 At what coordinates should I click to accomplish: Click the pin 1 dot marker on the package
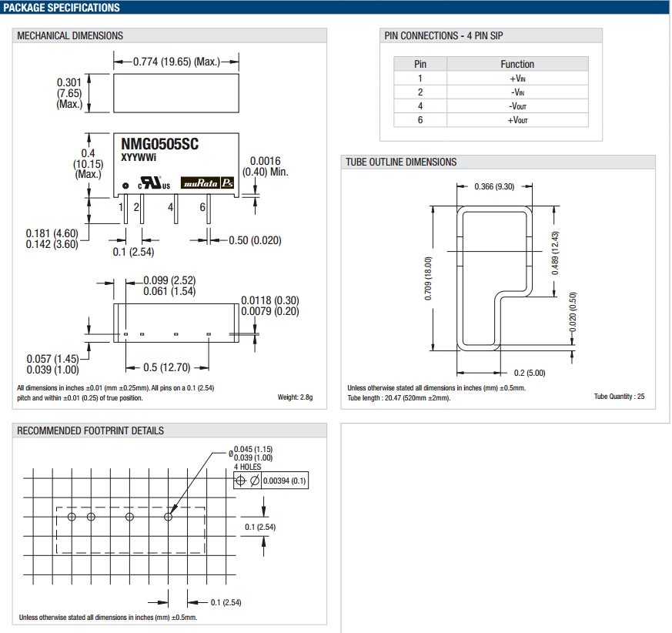[125, 185]
